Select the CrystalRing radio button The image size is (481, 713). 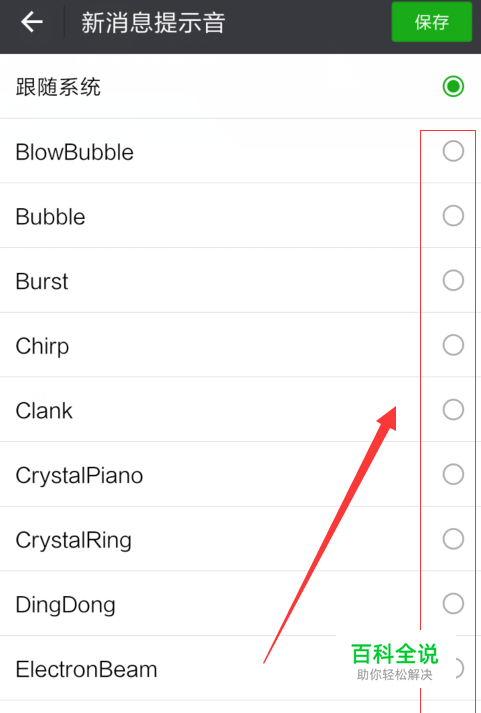(453, 539)
